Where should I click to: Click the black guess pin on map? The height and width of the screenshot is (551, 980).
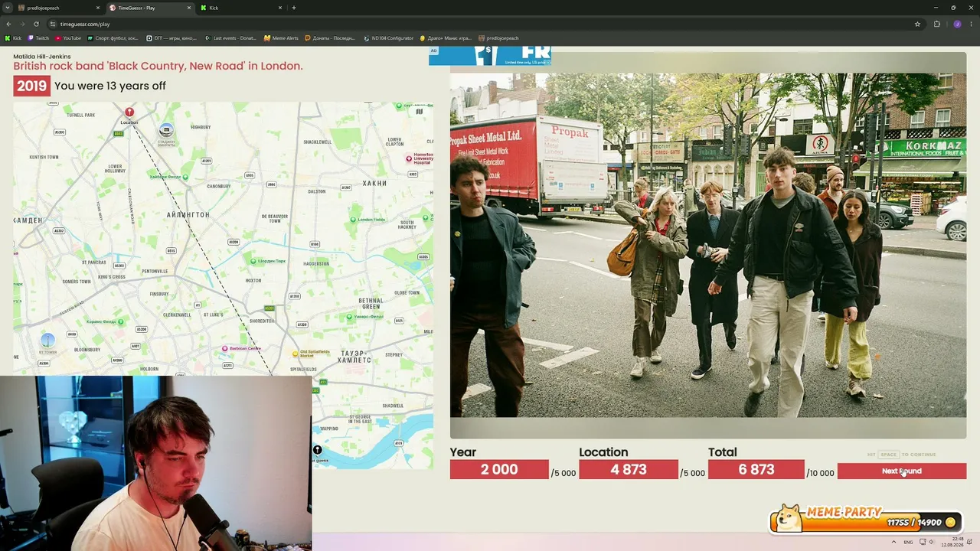click(x=318, y=450)
